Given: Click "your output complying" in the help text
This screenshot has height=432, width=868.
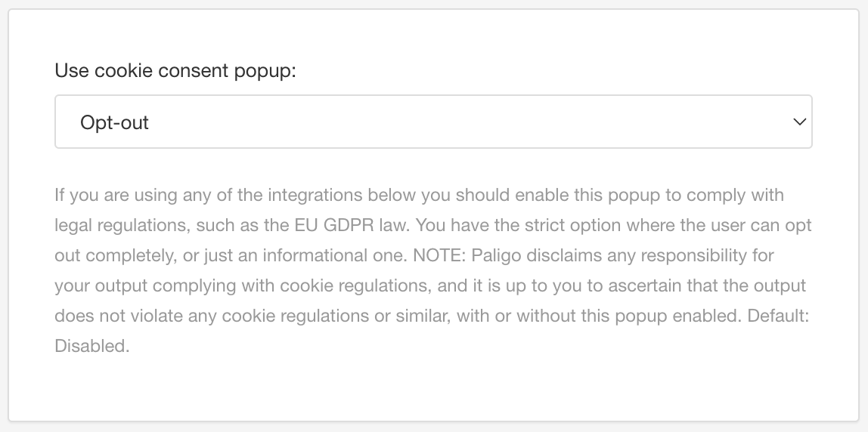Looking at the screenshot, I should 134,286.
